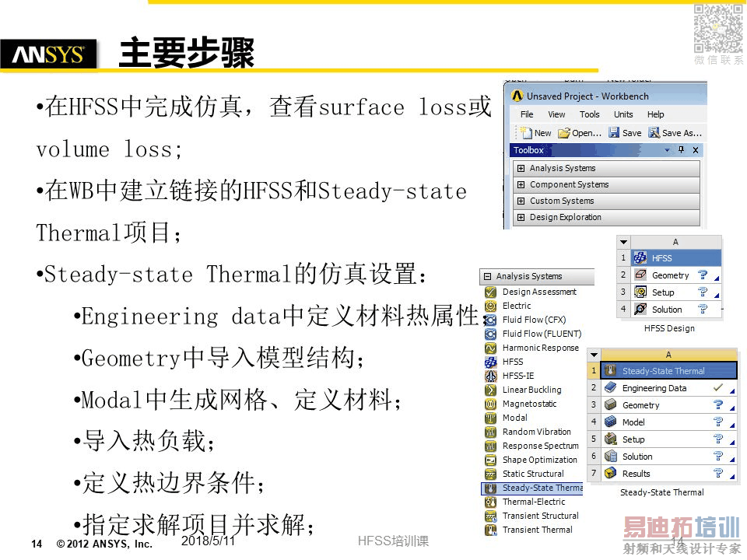Click the Open folder icon

pos(564,133)
